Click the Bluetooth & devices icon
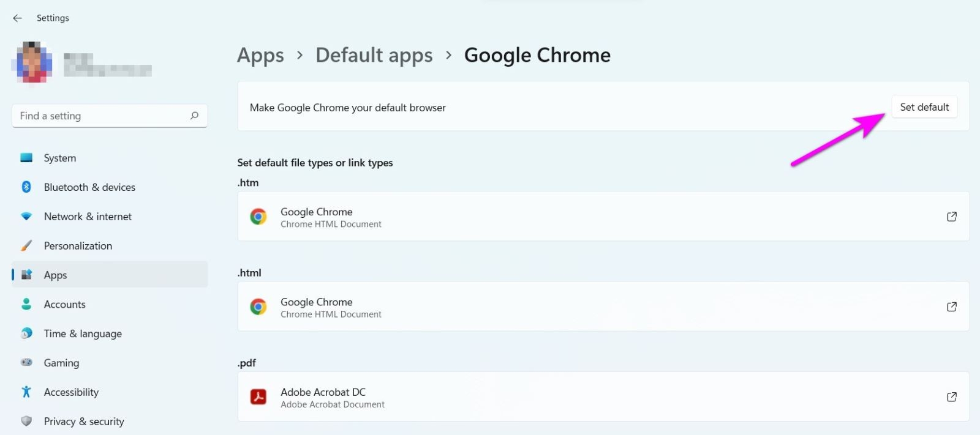The width and height of the screenshot is (980, 435). click(x=26, y=187)
